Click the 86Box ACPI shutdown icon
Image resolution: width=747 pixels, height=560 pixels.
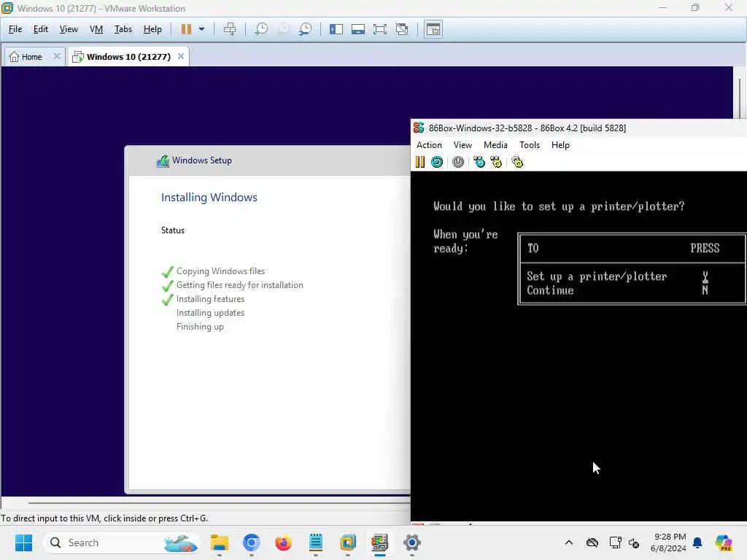tap(458, 162)
